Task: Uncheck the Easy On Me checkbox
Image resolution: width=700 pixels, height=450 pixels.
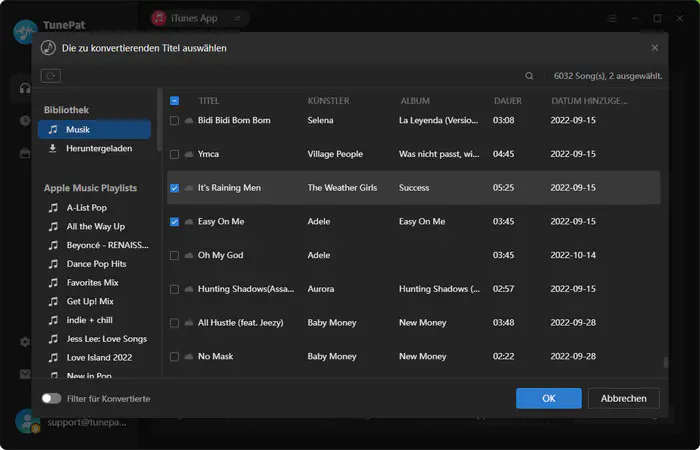Action: tap(175, 222)
